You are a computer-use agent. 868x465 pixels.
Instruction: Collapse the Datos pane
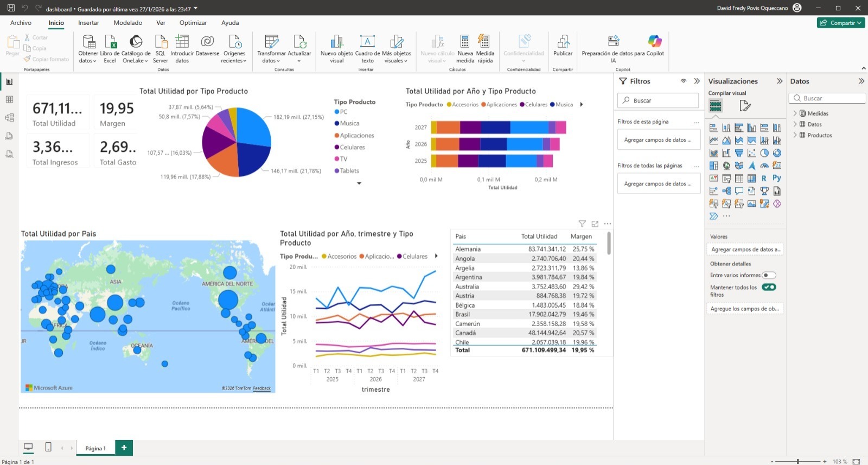(x=861, y=81)
